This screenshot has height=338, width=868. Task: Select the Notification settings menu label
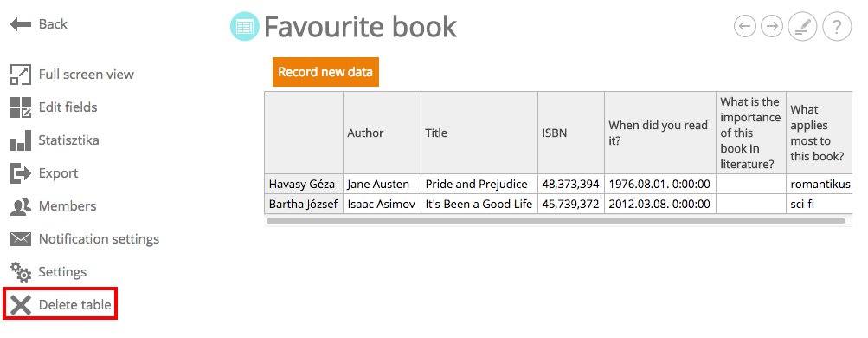(100, 239)
